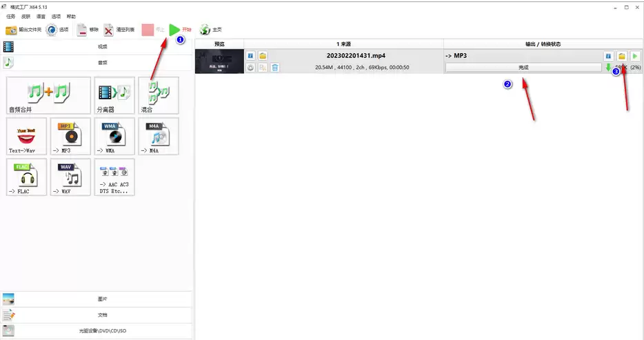
Task: Select the Text->Wav converter
Action: tap(26, 137)
